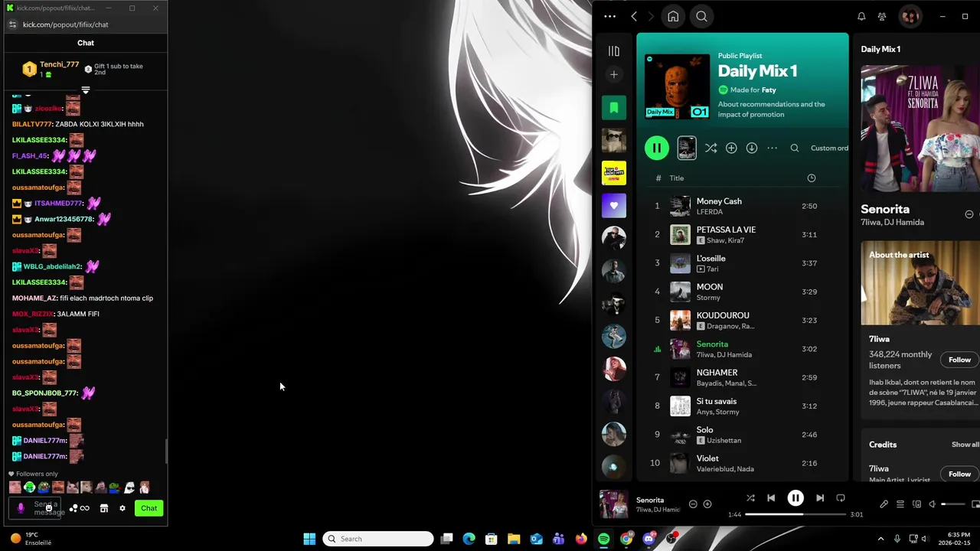Hide Senorita using minus icon in player bar
The width and height of the screenshot is (980, 551).
693,504
